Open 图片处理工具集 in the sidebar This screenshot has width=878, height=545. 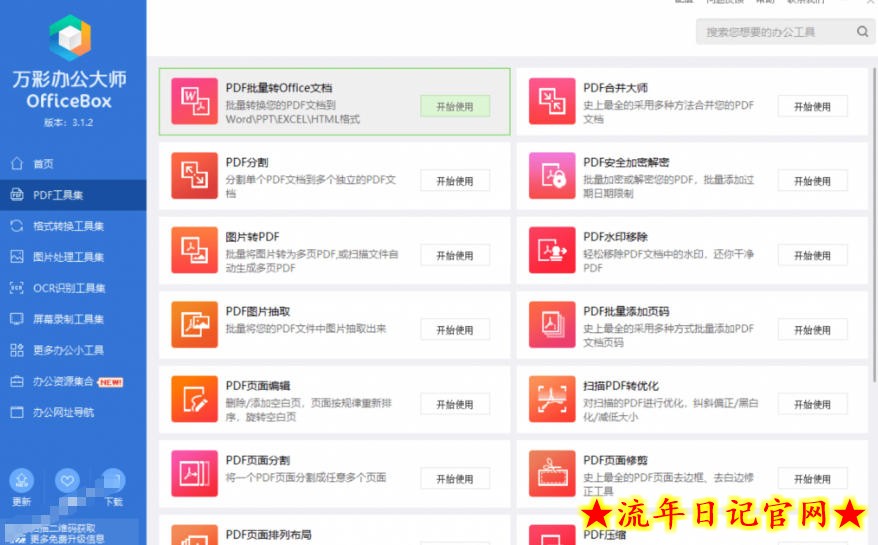click(73, 257)
